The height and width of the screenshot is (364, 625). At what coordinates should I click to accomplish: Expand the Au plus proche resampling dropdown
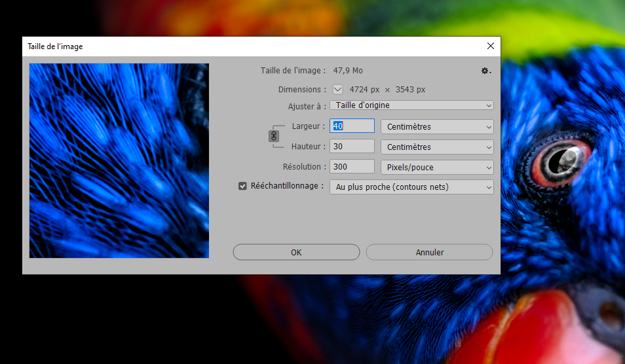point(411,187)
